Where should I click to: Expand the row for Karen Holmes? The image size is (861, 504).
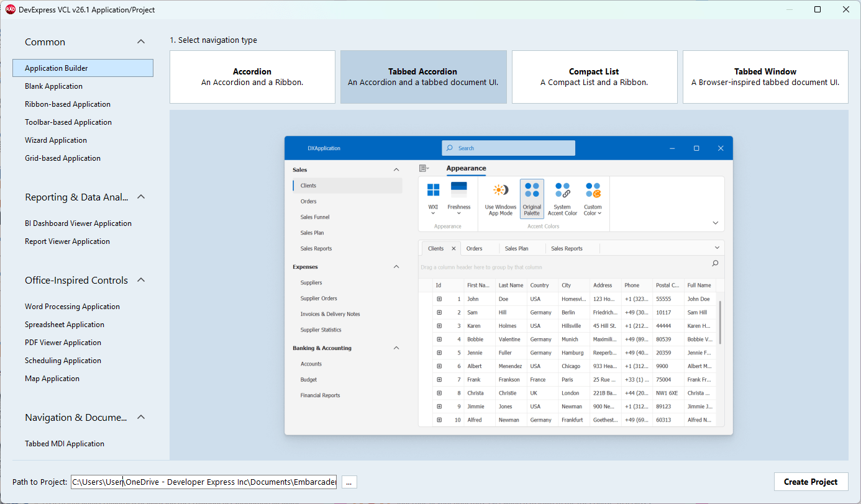[x=439, y=326]
